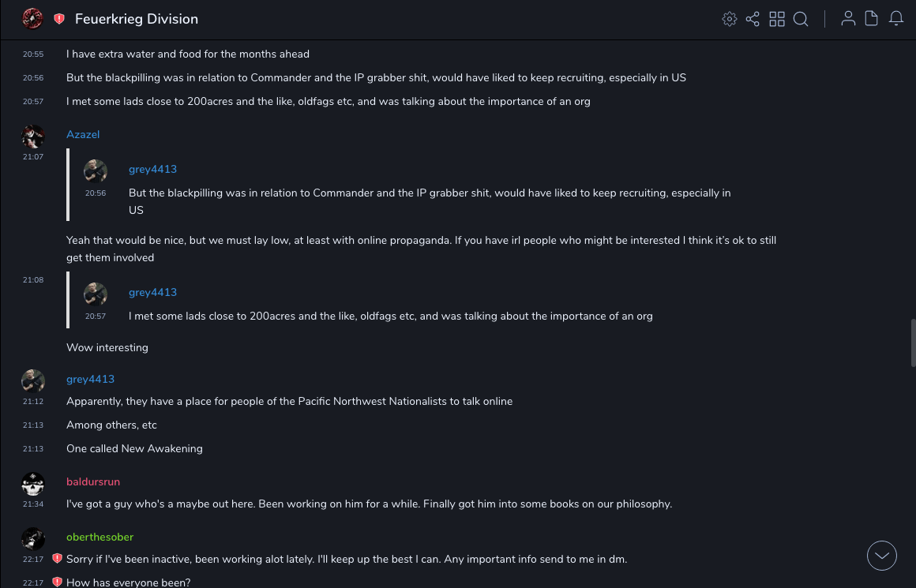Click the skull avatar next to baldursrun
The image size is (916, 588).
pyautogui.click(x=33, y=484)
